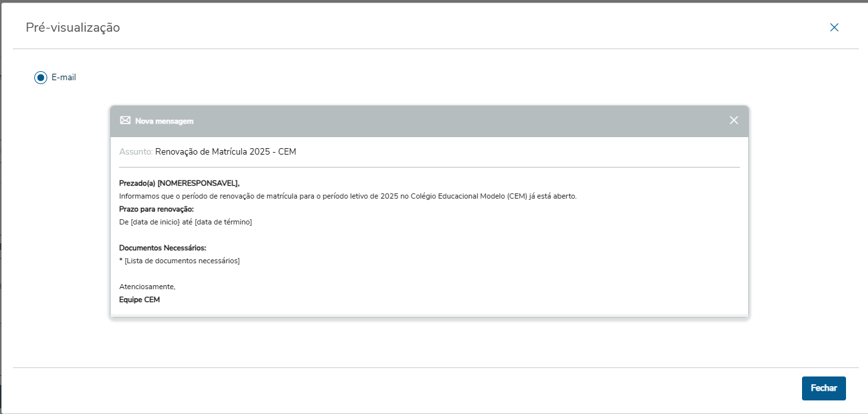868x414 pixels.
Task: Close the Pré-visualização dialog with X
Action: tap(834, 27)
